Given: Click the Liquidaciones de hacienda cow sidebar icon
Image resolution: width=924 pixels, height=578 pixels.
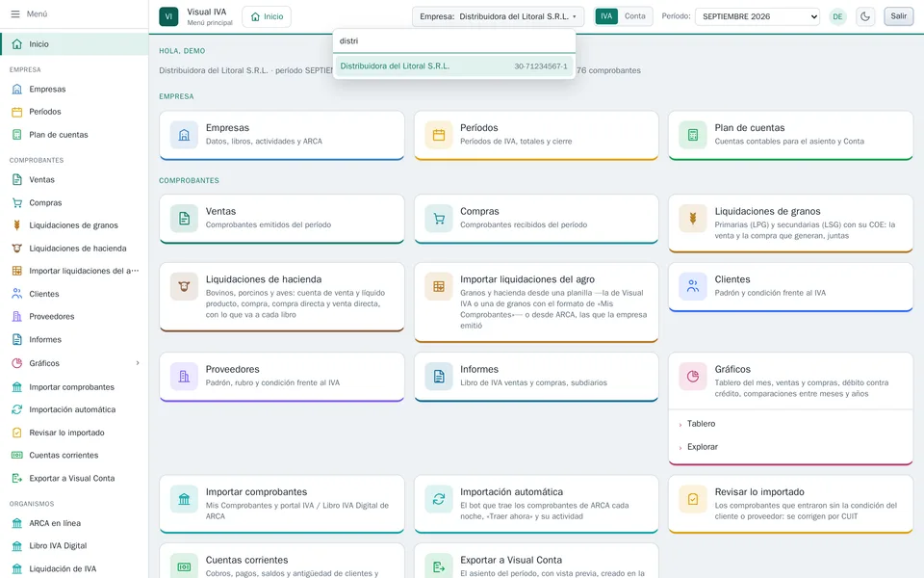Looking at the screenshot, I should (17, 249).
